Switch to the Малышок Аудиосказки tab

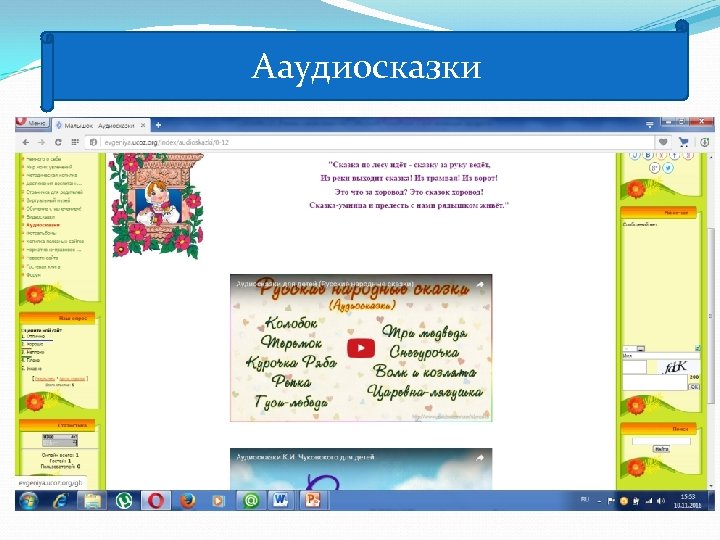tap(100, 125)
